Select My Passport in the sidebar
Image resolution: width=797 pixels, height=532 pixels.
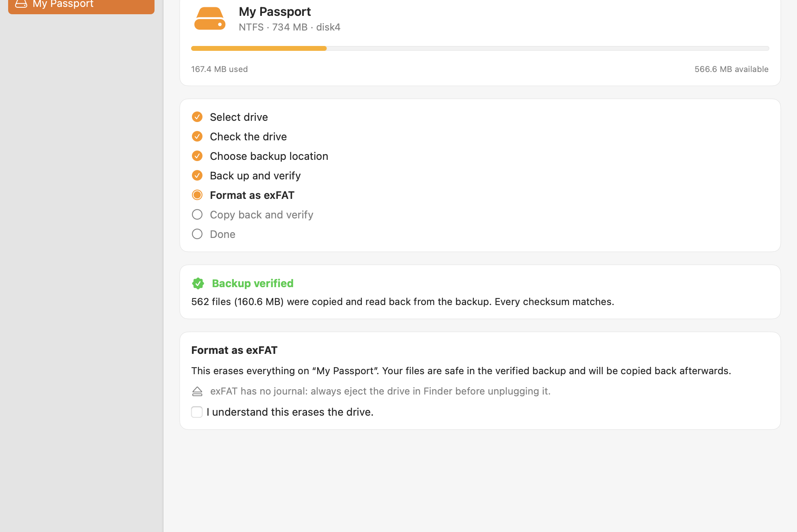pos(81,5)
